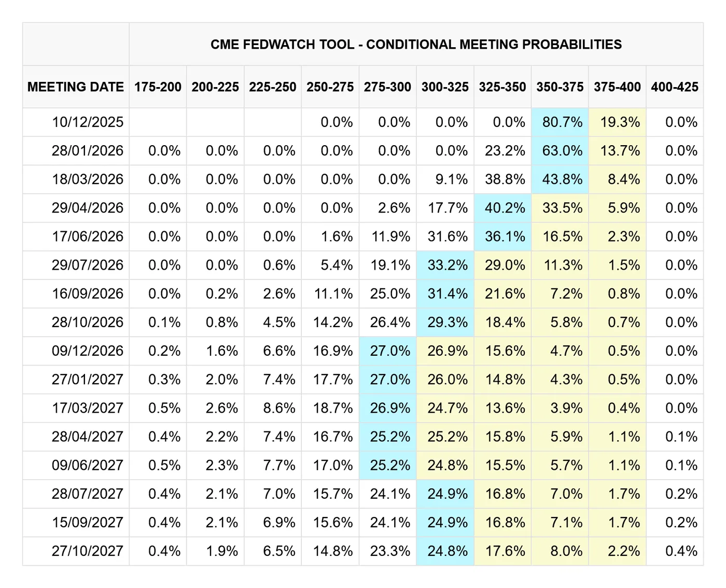This screenshot has height=588, width=726.
Task: Click the CME FedWatch Tool title header
Action: (416, 45)
